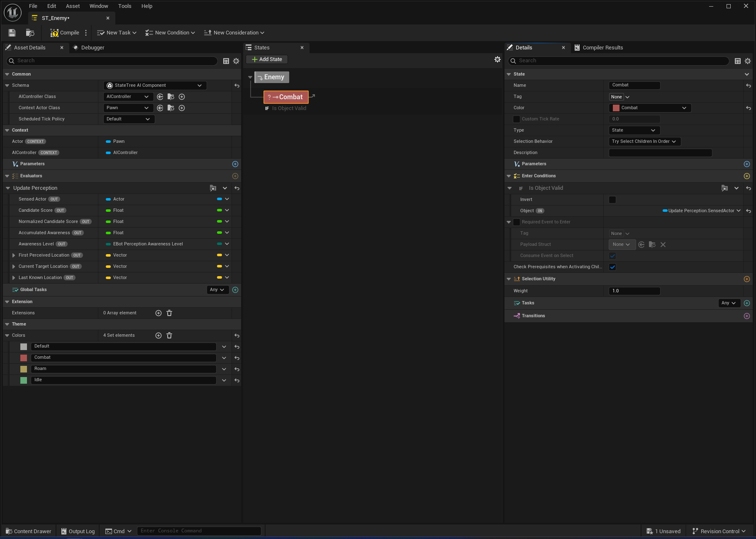Click the Compile button
Viewport: 756px width, 539px height.
(65, 33)
